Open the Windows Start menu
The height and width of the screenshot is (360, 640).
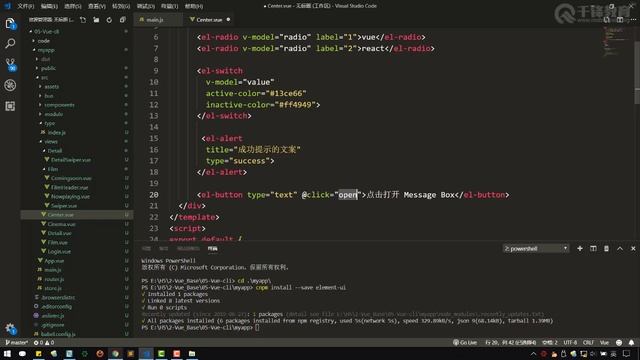tap(7, 353)
